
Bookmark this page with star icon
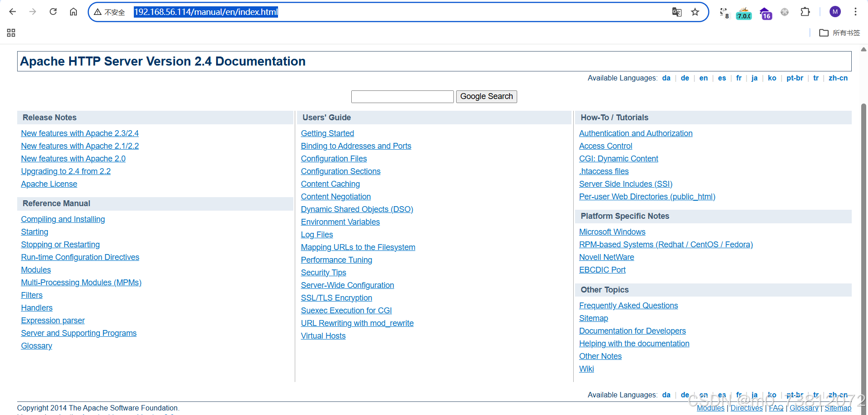pos(695,12)
